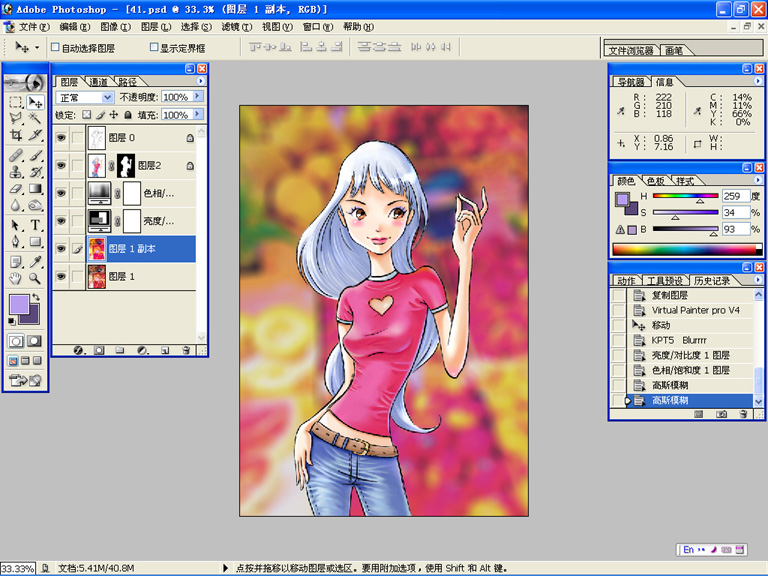The width and height of the screenshot is (768, 576).
Task: Hide layer 图层 1
Action: pyautogui.click(x=61, y=276)
